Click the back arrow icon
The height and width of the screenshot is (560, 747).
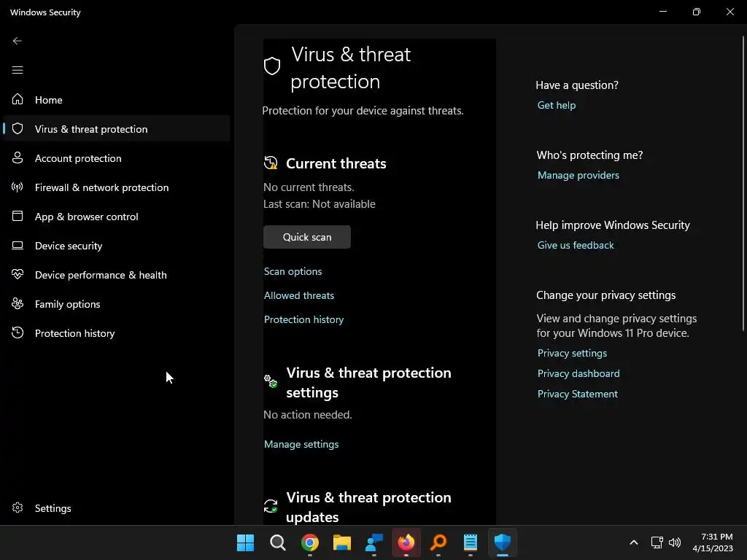18,41
